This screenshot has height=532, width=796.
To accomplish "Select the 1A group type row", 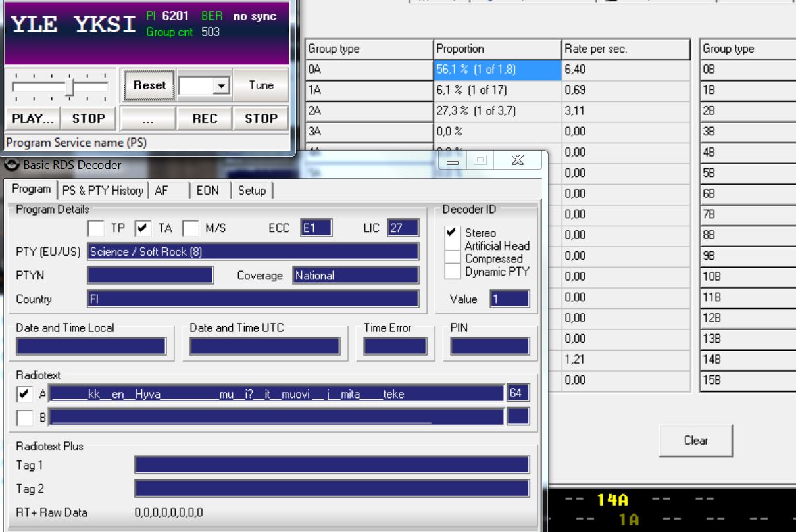I will point(369,90).
